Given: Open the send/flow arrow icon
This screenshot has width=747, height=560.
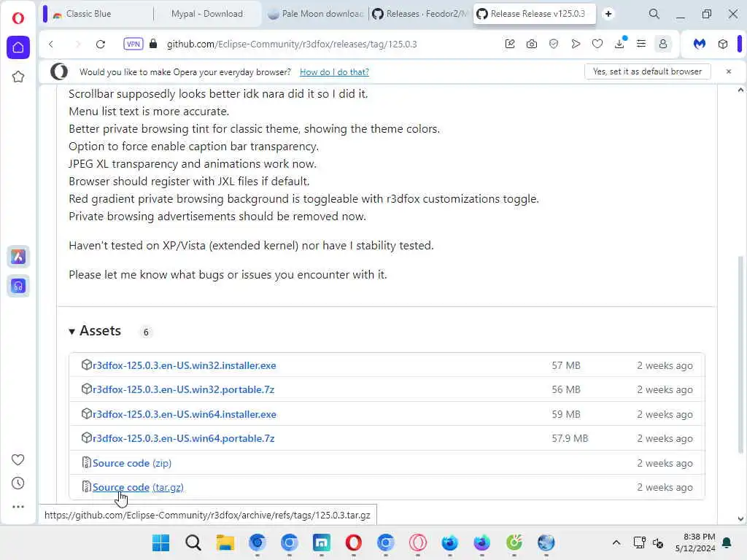Looking at the screenshot, I should (576, 44).
